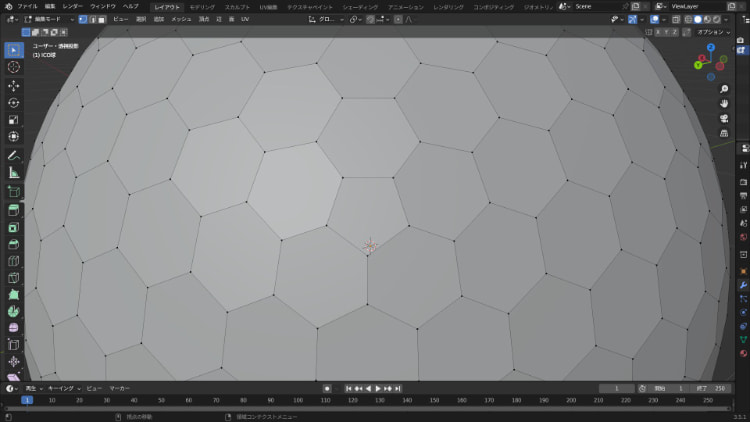Select the box select tool in toolbar
Viewport: 750px width, 422px height.
[x=14, y=50]
